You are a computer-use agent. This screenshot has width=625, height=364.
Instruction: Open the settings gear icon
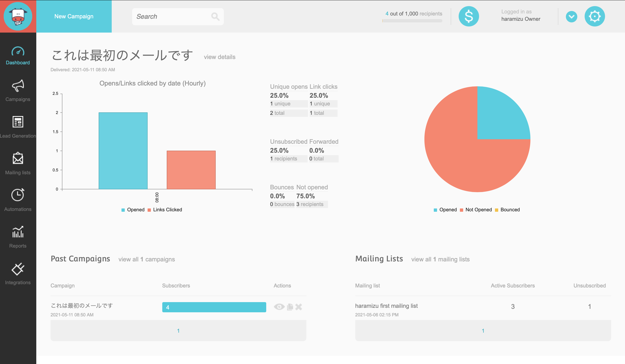click(594, 16)
